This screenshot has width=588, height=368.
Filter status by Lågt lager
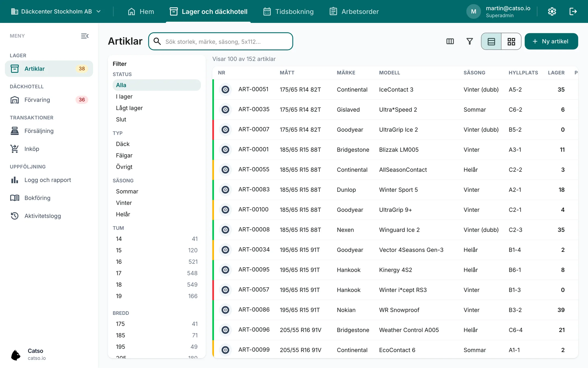[157, 108]
